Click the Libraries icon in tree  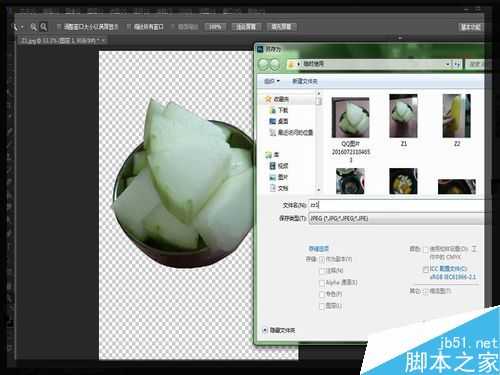point(268,155)
